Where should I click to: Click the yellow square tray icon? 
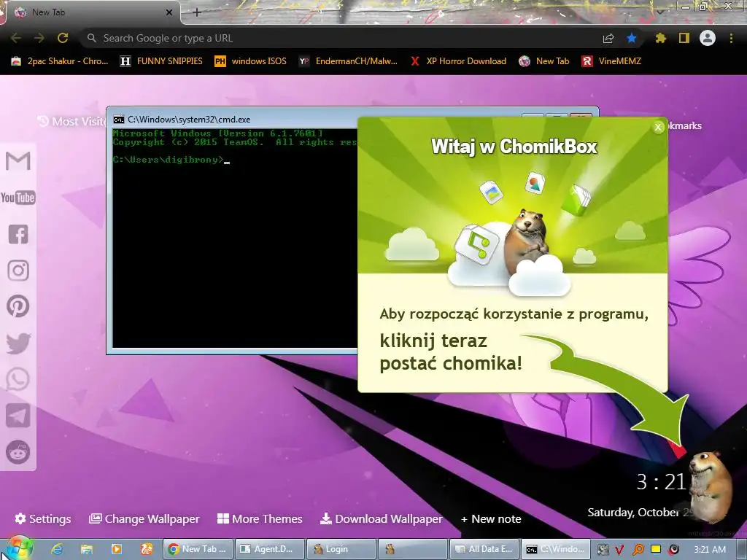pos(656,549)
